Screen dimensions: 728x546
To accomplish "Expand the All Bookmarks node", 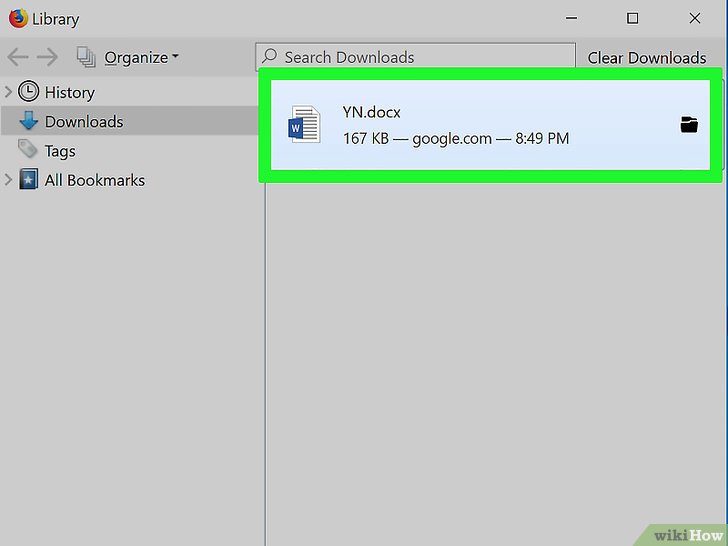I will click(x=8, y=180).
